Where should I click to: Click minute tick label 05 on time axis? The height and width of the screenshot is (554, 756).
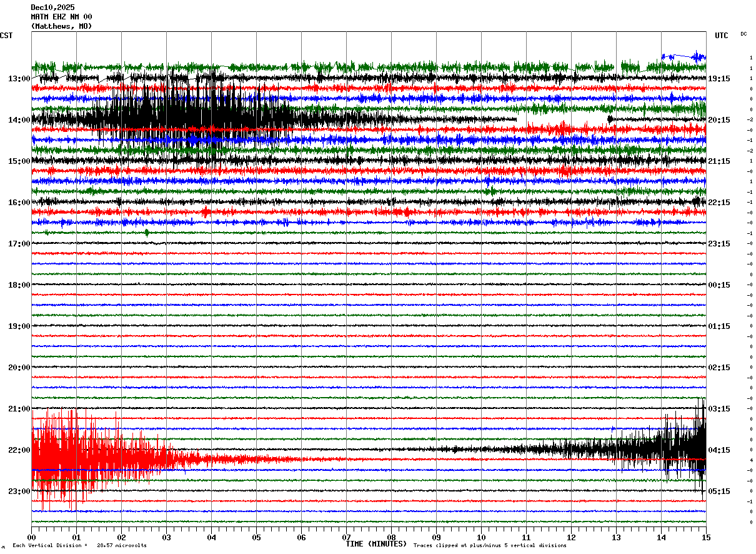256,537
